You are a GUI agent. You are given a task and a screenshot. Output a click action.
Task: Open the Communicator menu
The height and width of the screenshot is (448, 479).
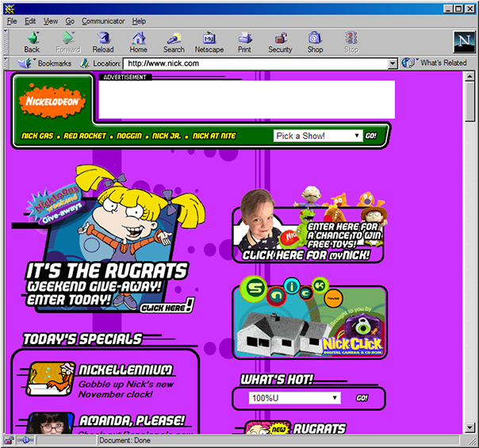pyautogui.click(x=103, y=21)
